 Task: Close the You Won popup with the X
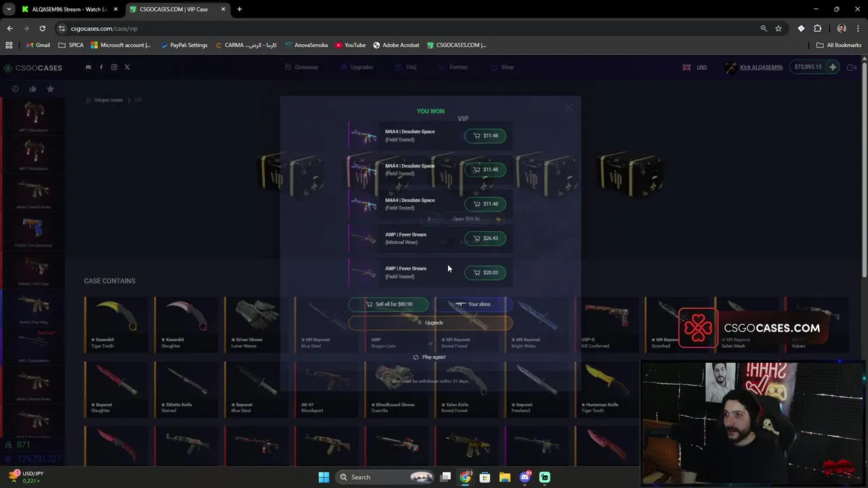(x=569, y=108)
